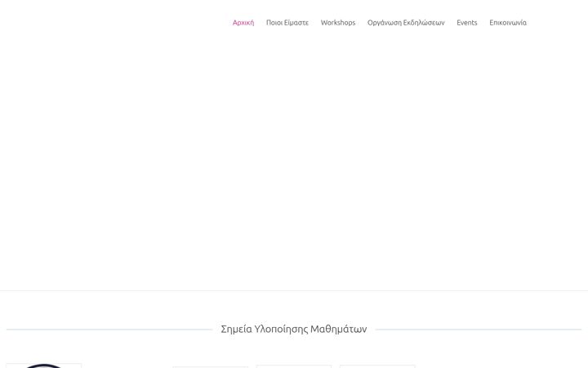Viewport: 588px width, 368px height.
Task: Open the Workshops menu item
Action: point(338,23)
